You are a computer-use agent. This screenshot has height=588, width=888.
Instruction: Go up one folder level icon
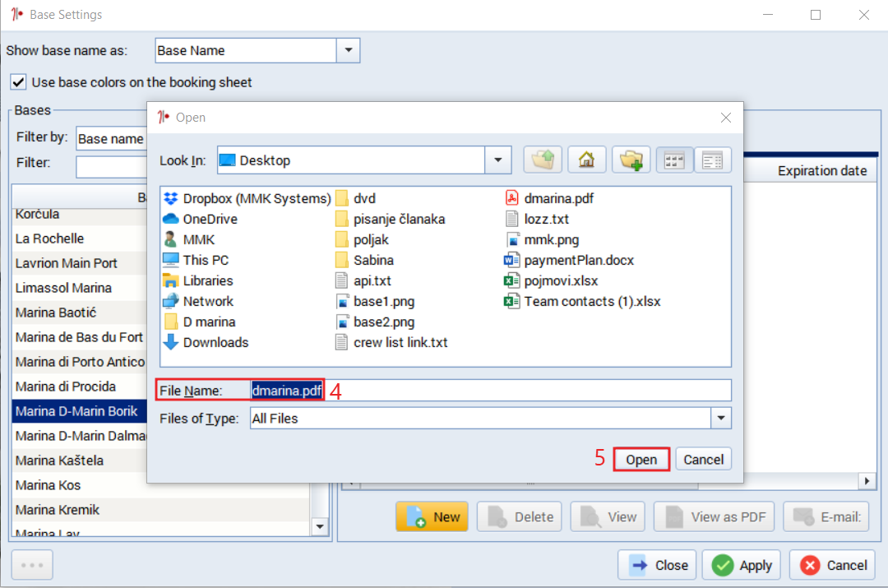543,160
